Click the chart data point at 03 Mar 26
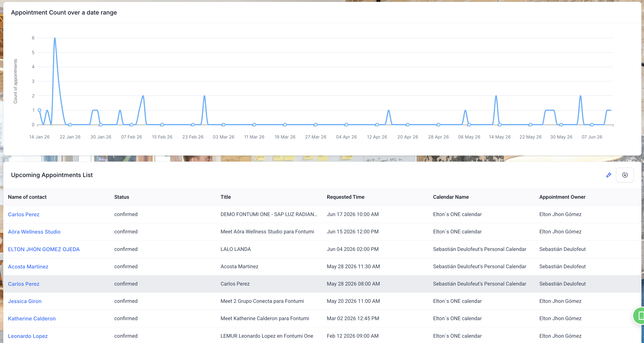The height and width of the screenshot is (343, 644). [224, 125]
